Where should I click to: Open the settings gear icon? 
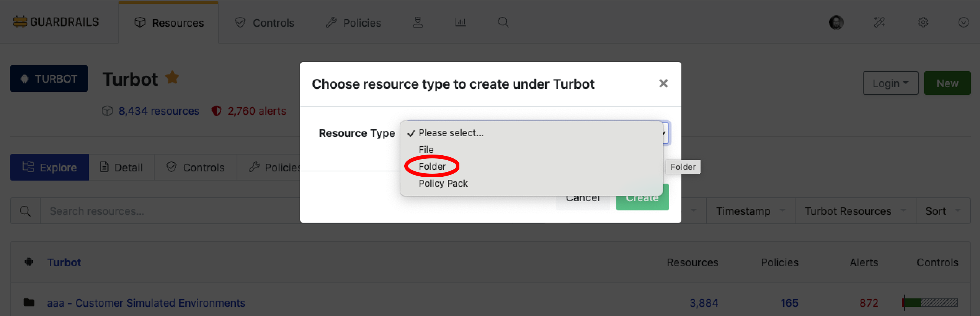pyautogui.click(x=923, y=23)
